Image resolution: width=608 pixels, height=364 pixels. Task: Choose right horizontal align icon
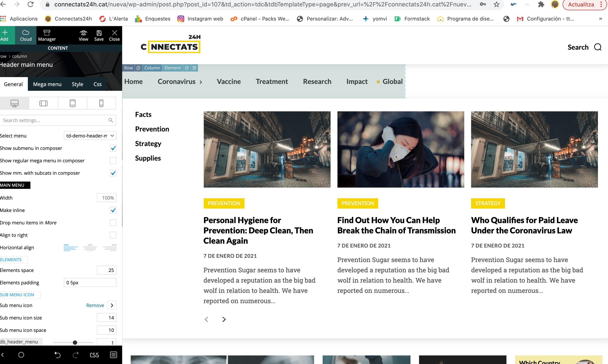(109, 248)
